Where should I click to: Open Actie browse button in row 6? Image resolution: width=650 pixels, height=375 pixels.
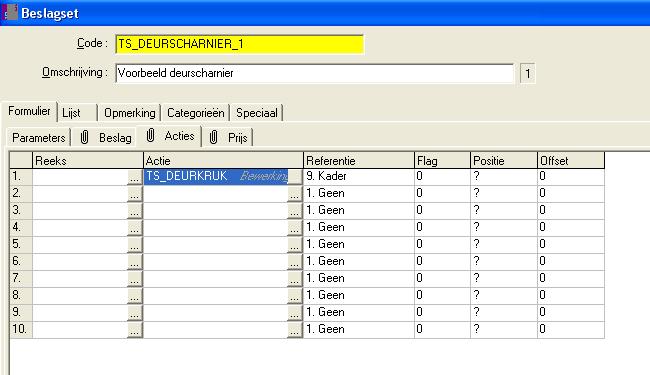click(295, 262)
